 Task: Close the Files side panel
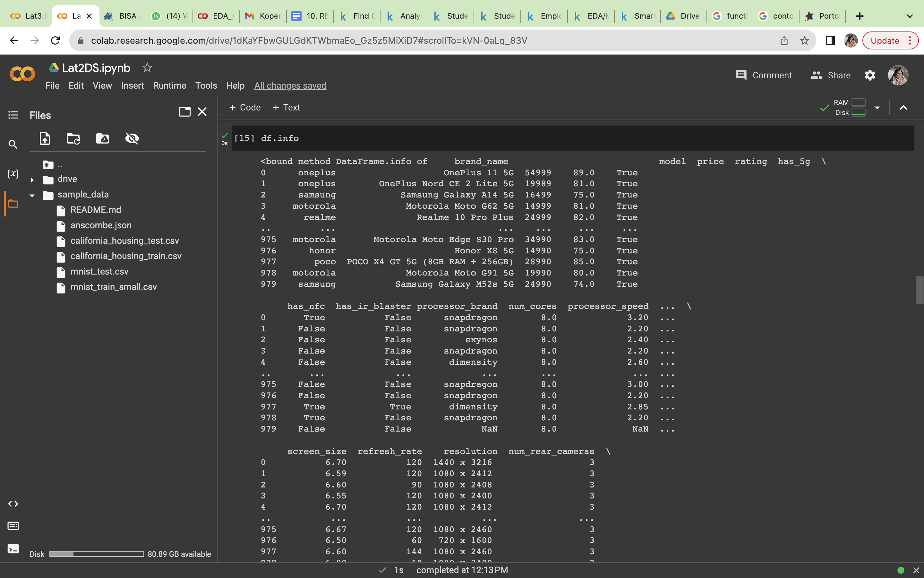202,112
